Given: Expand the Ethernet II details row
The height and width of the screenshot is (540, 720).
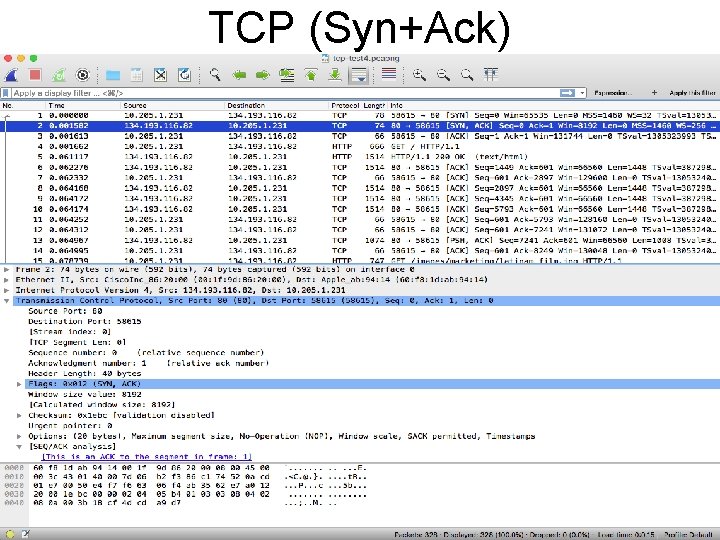Looking at the screenshot, I should [6, 280].
